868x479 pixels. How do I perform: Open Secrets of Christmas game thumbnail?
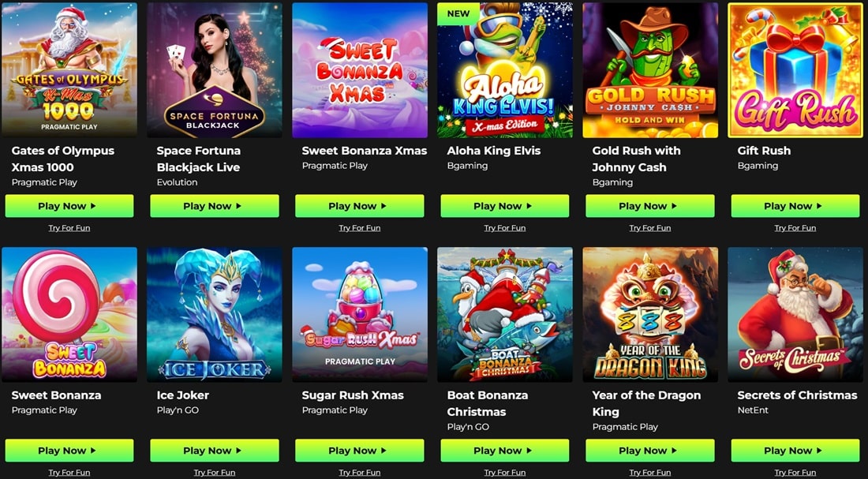795,315
